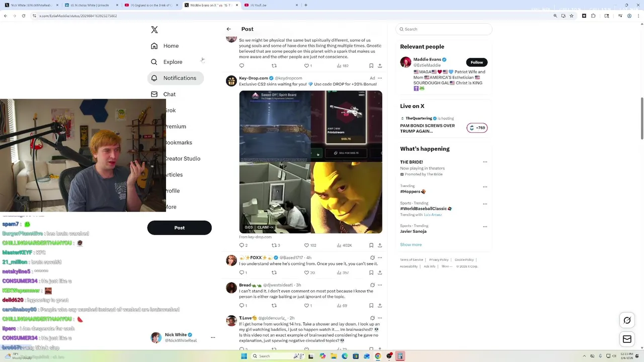Open more options on FOXX's reply
Viewport: 644px width, 362px height.
pos(380,257)
